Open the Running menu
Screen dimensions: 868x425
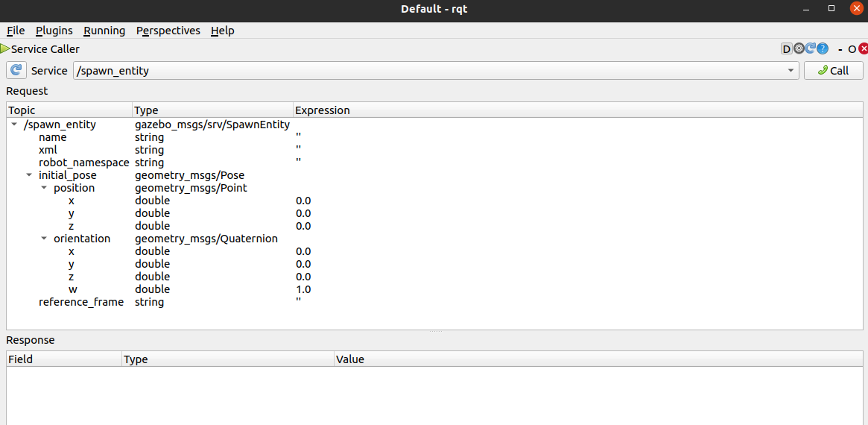(104, 31)
